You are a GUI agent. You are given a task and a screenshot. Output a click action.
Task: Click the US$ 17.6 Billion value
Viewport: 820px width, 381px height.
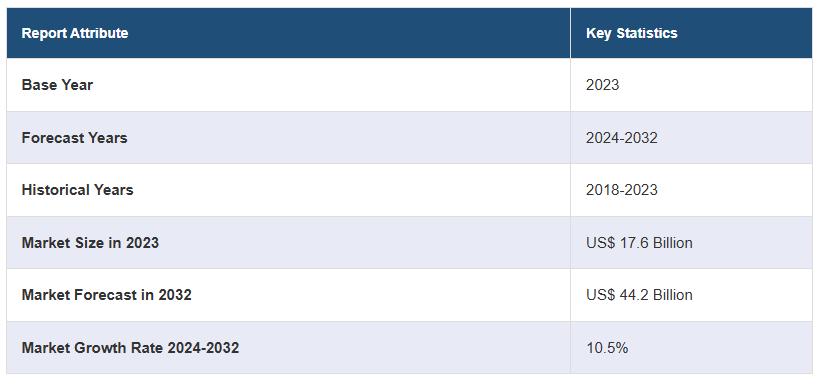tap(639, 243)
